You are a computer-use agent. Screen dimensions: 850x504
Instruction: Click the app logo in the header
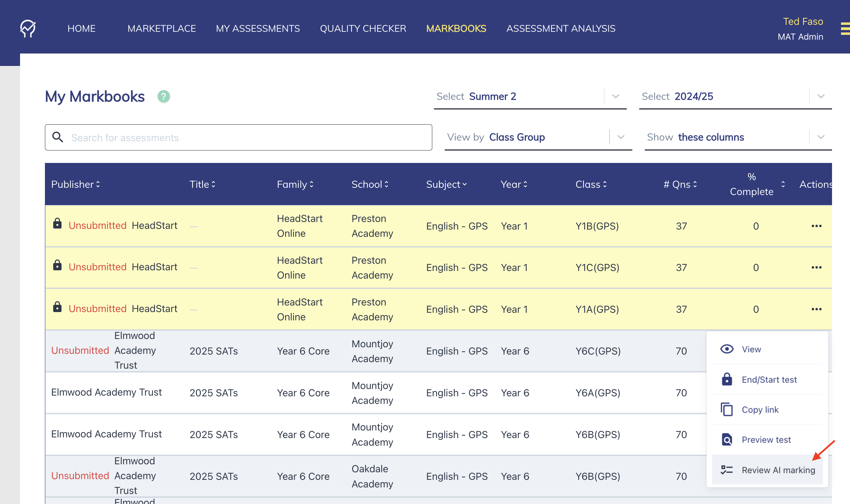coord(28,28)
